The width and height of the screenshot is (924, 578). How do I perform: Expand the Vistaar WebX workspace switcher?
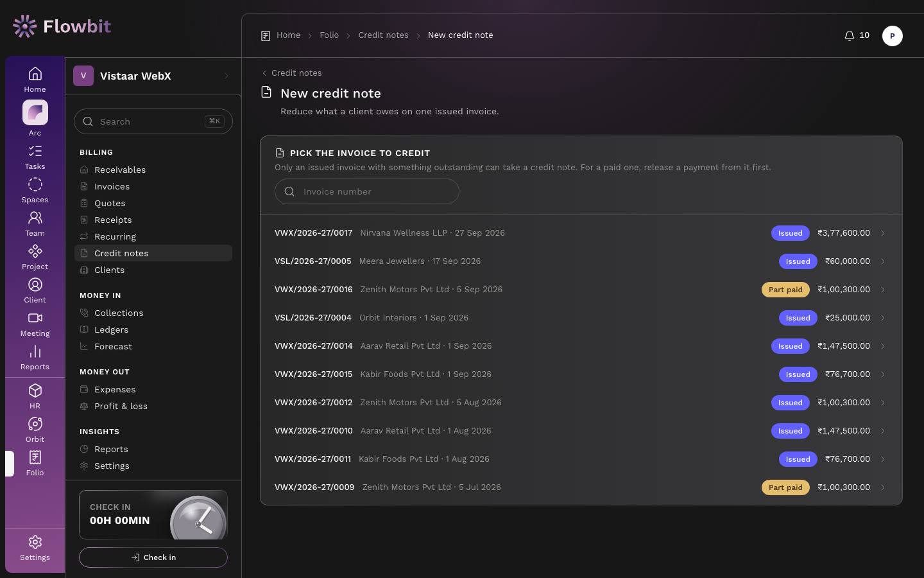pyautogui.click(x=153, y=76)
